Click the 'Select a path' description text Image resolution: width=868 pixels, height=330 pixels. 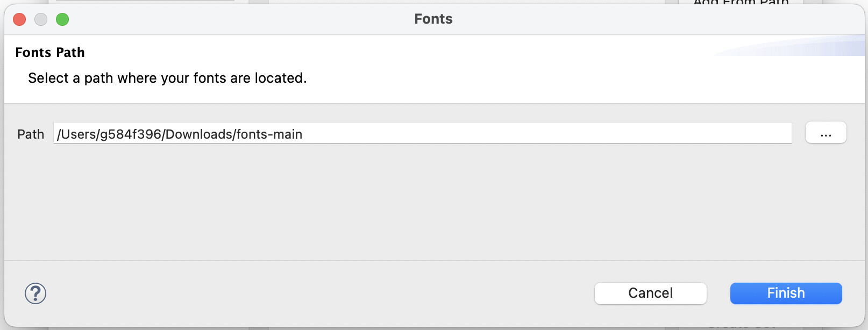(167, 78)
